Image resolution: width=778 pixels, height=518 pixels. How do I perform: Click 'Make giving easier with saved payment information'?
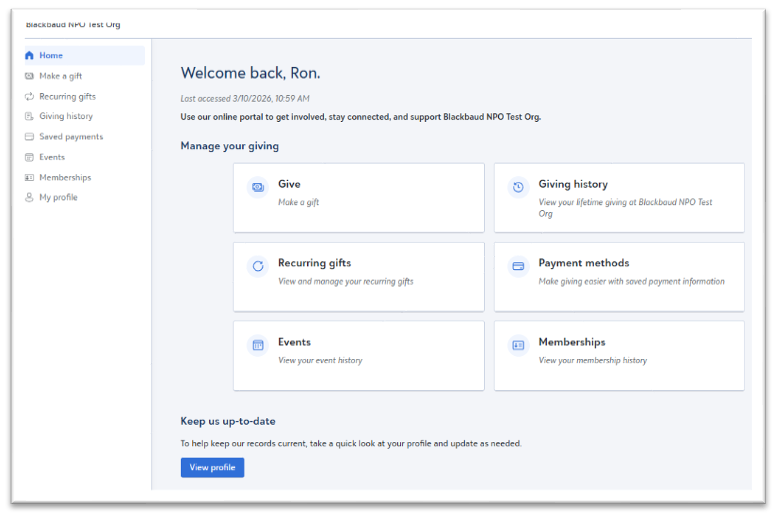pos(632,281)
